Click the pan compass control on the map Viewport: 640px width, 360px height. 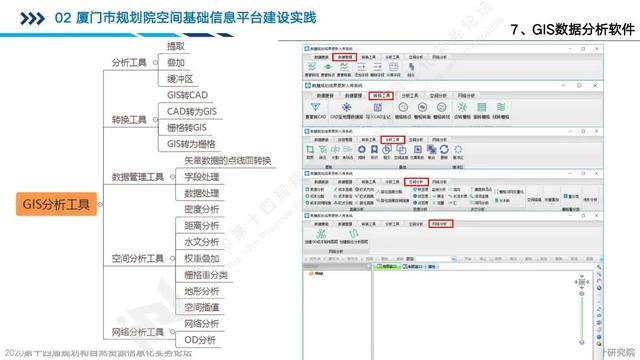(582, 282)
